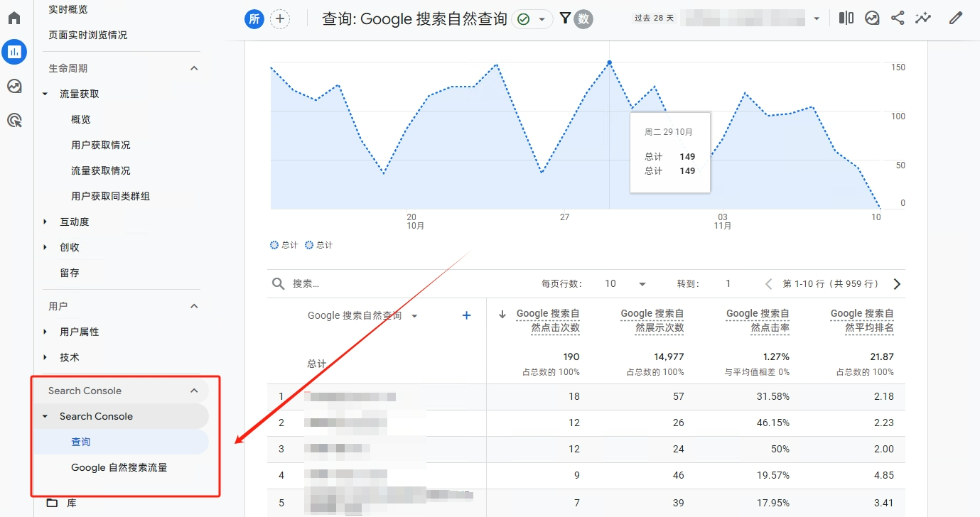This screenshot has width=980, height=517.
Task: Select the Edit report pencil icon
Action: click(955, 17)
